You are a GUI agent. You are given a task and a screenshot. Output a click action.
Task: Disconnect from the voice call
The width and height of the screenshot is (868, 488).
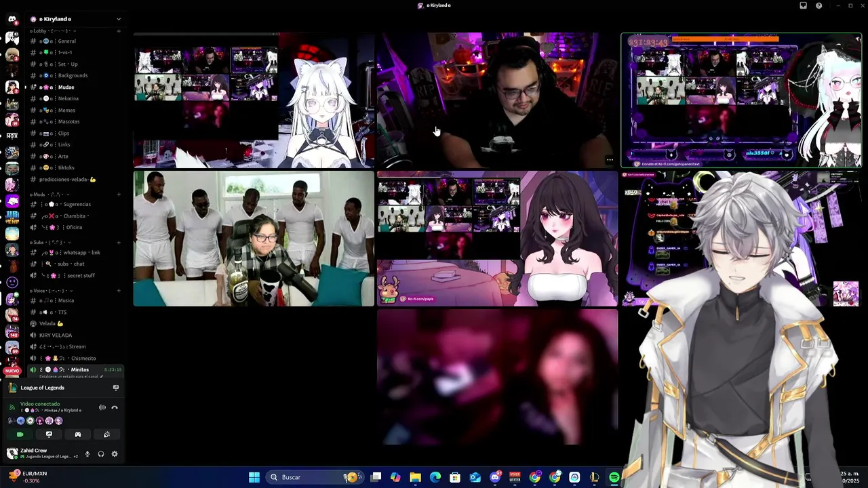point(115,407)
